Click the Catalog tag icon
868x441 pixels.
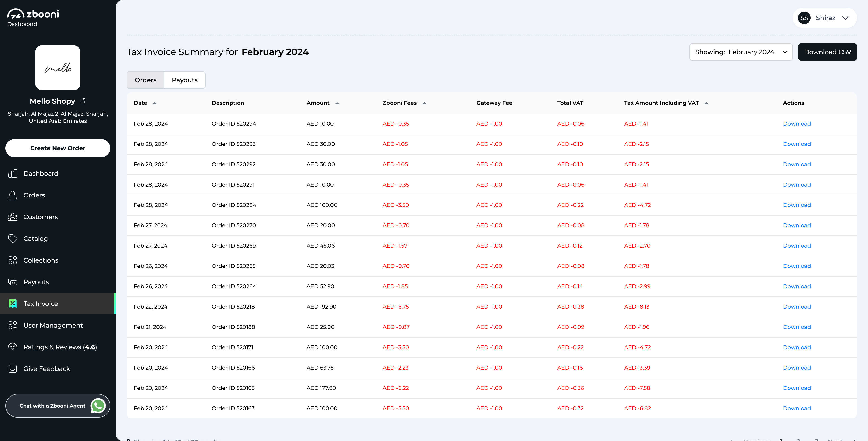pos(12,239)
